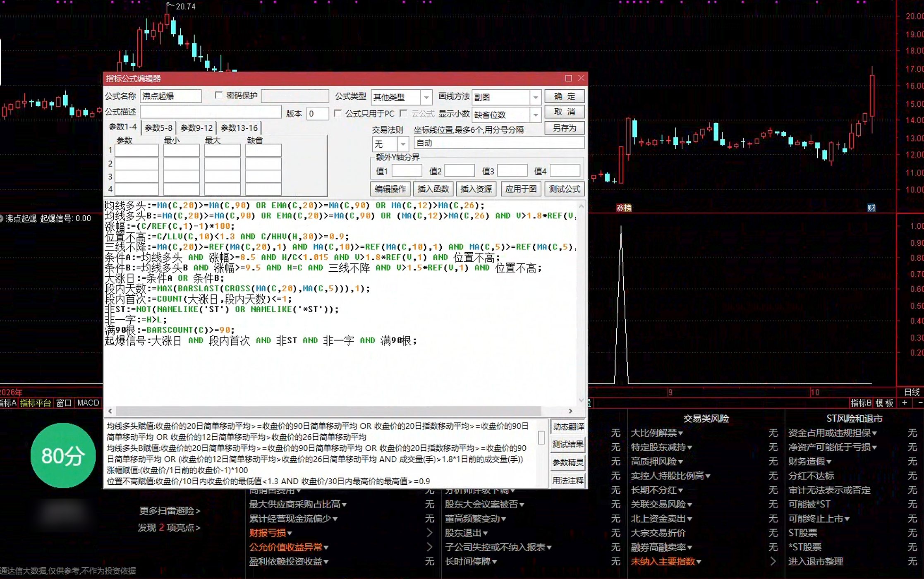Click the right arrow of the horizontal scrollbar

[x=570, y=411]
